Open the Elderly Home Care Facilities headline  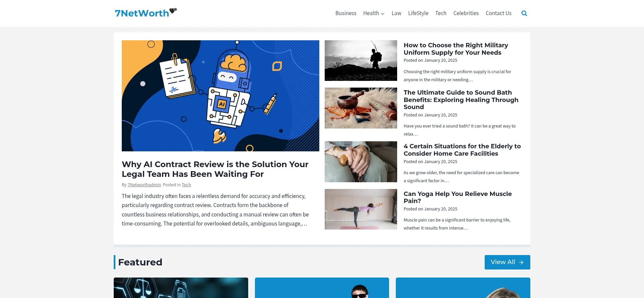pyautogui.click(x=462, y=150)
